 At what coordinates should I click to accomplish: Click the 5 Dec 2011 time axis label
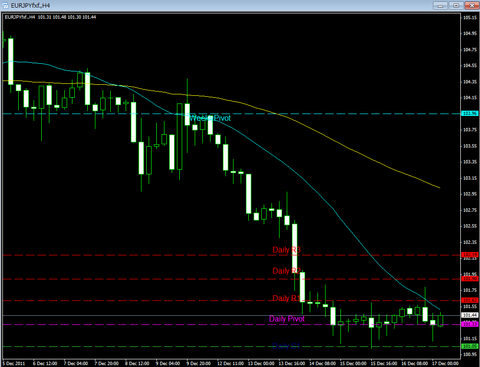click(15, 363)
